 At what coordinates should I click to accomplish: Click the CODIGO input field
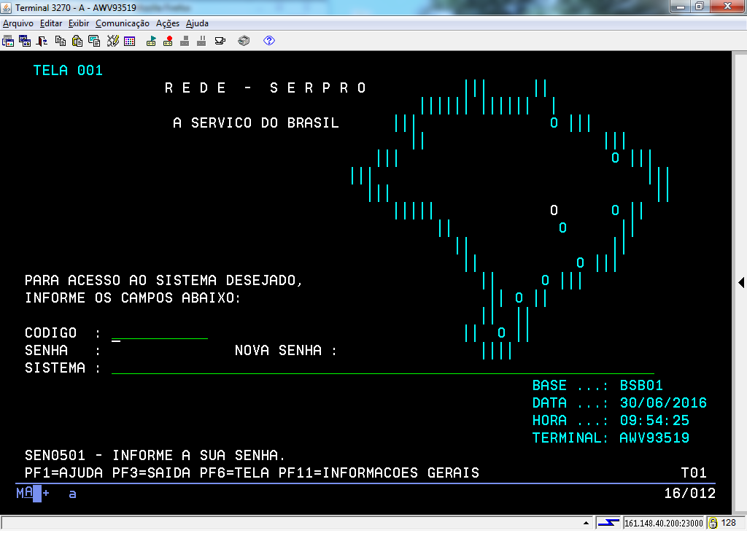(160, 332)
